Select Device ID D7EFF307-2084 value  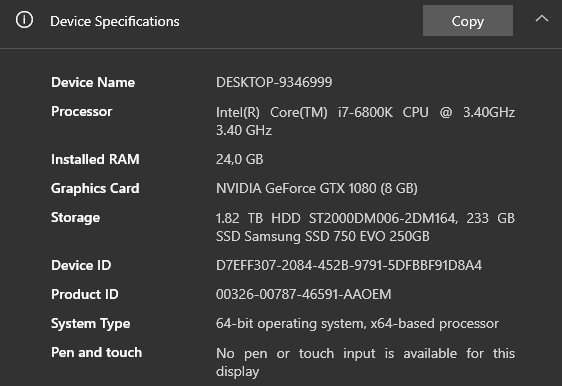(349, 266)
